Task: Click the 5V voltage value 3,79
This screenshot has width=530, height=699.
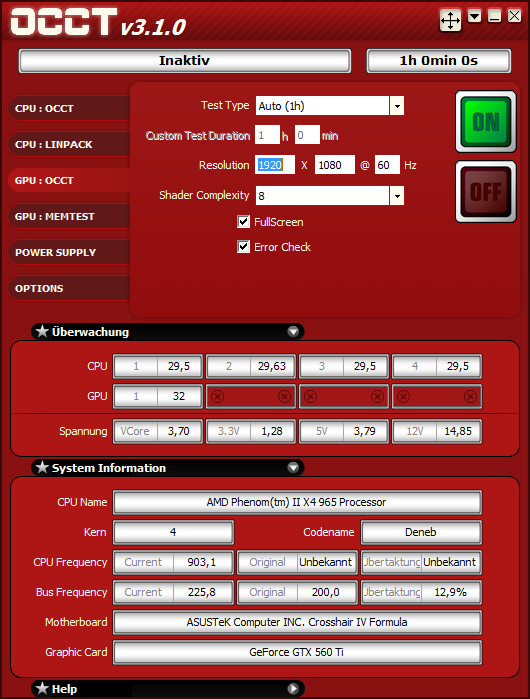Action: [365, 432]
